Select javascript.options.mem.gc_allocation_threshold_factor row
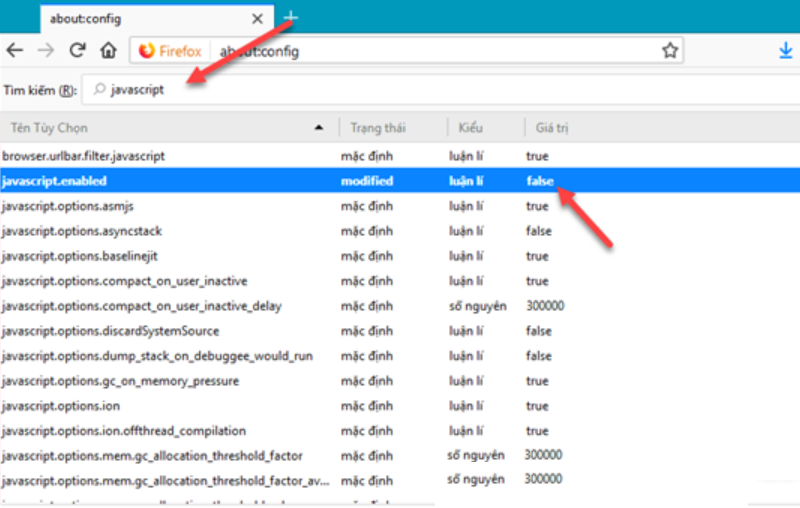The image size is (800, 508). pyautogui.click(x=400, y=455)
